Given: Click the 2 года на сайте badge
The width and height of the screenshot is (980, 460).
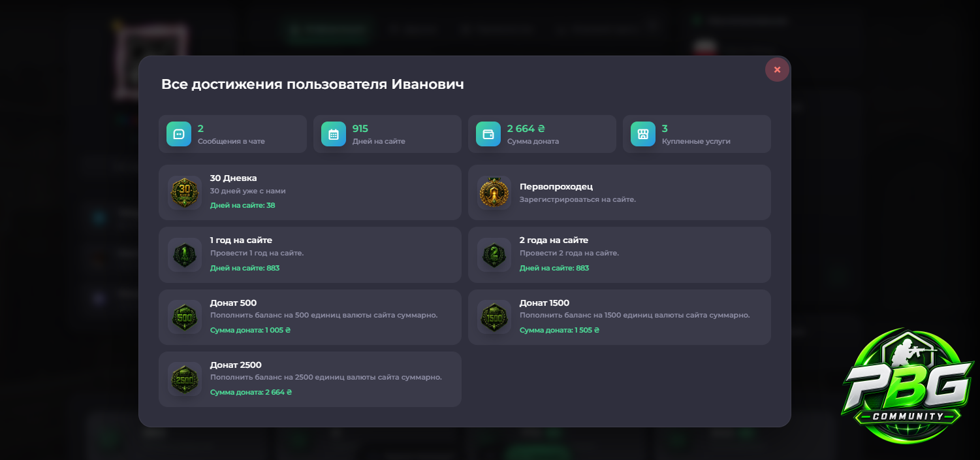Looking at the screenshot, I should click(494, 255).
